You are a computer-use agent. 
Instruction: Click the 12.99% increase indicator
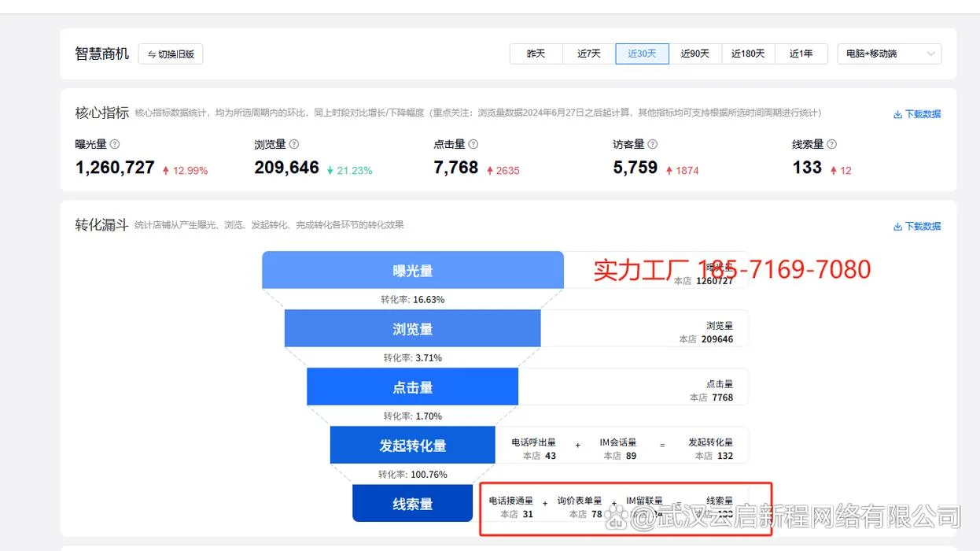185,170
